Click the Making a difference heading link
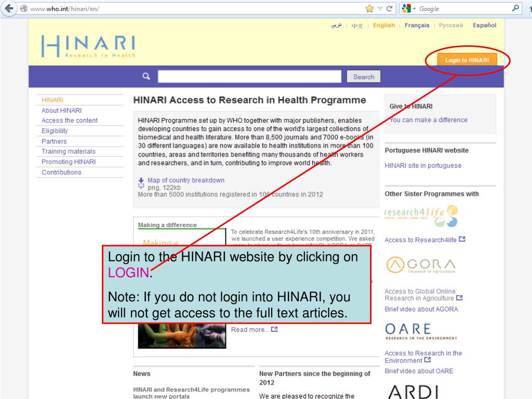 pyautogui.click(x=167, y=225)
